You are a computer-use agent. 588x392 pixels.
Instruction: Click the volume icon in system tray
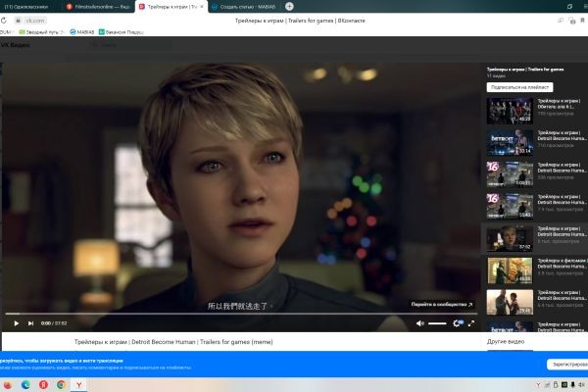(581, 385)
